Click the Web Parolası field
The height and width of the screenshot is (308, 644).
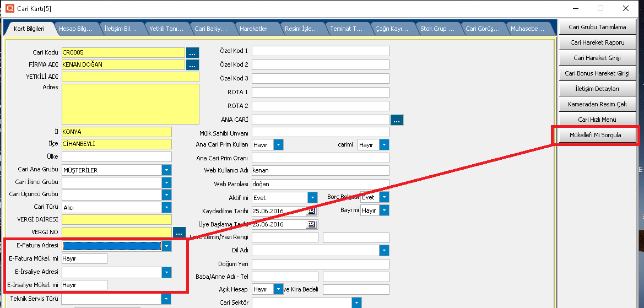(321, 185)
